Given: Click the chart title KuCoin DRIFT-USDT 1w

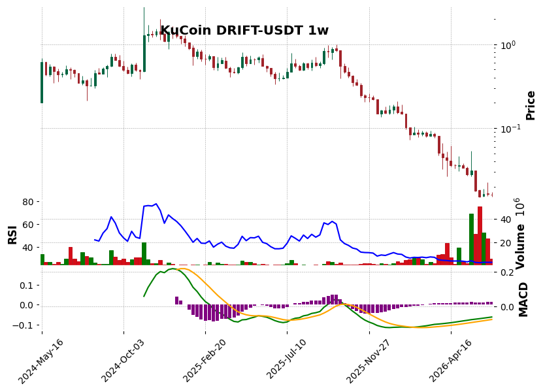Looking at the screenshot, I should [244, 30].
